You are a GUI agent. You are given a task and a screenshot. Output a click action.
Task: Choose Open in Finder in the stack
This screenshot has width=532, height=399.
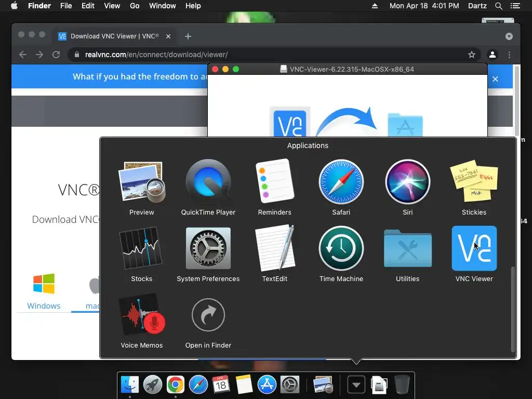click(208, 314)
